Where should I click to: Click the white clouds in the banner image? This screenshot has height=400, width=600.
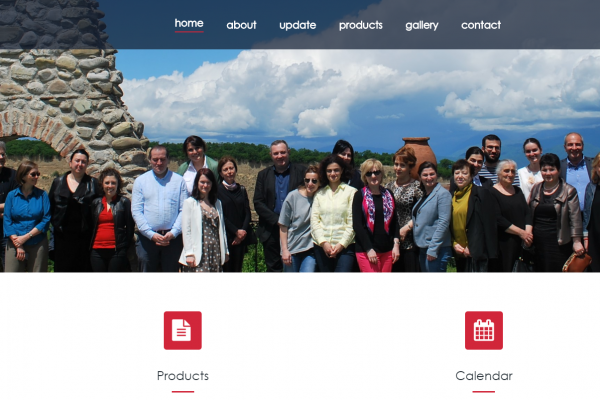344,92
